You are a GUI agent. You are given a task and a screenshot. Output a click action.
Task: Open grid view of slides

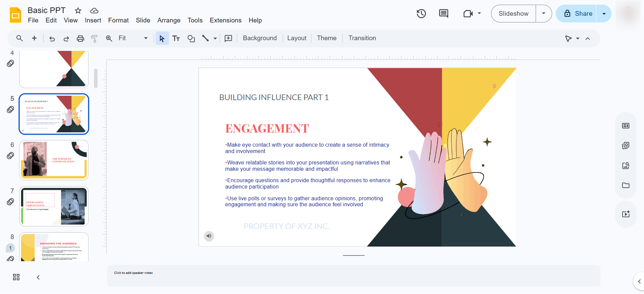pyautogui.click(x=16, y=277)
